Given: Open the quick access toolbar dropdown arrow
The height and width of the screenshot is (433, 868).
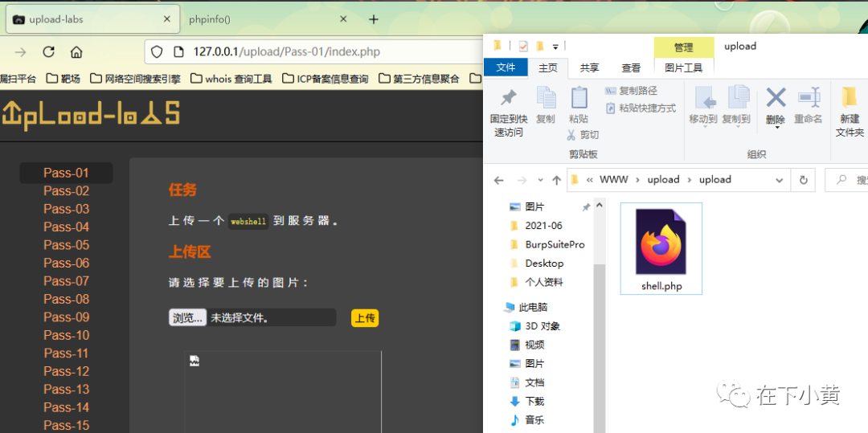Looking at the screenshot, I should 555,46.
